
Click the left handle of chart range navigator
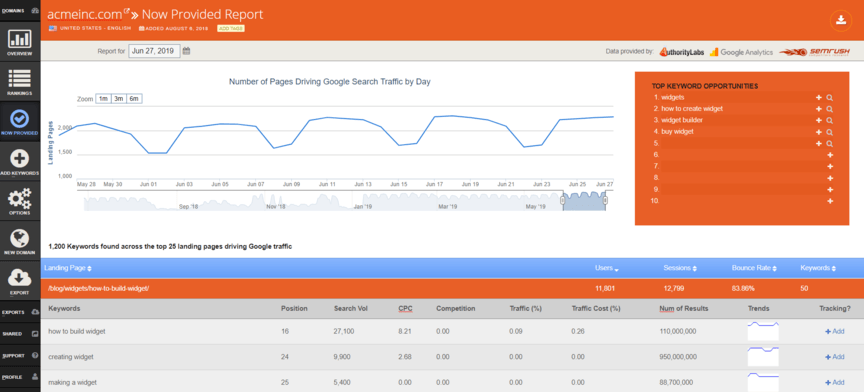tap(563, 201)
